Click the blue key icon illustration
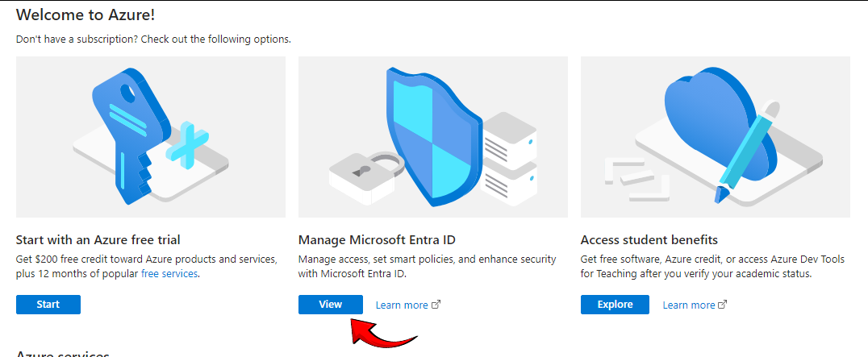Screen dimensions: 868x357 [131, 135]
